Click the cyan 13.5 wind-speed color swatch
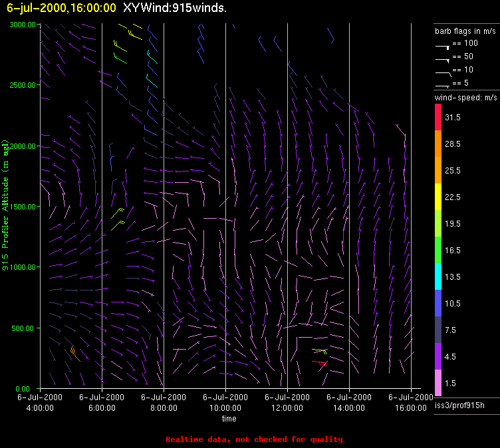The width and height of the screenshot is (500, 448). click(x=438, y=277)
